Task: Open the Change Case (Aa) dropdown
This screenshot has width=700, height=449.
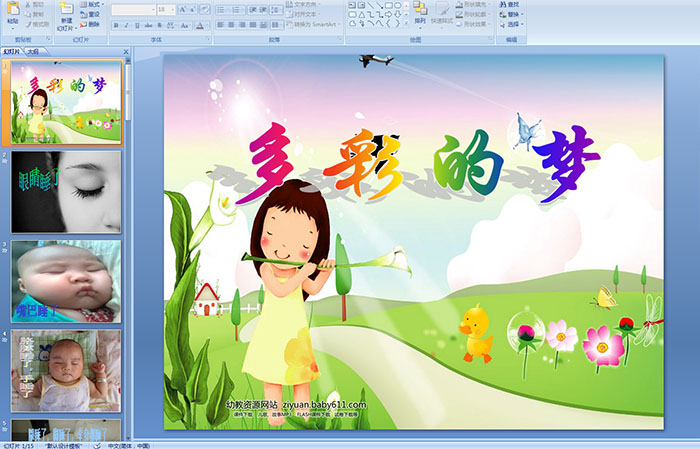Action: [x=184, y=25]
